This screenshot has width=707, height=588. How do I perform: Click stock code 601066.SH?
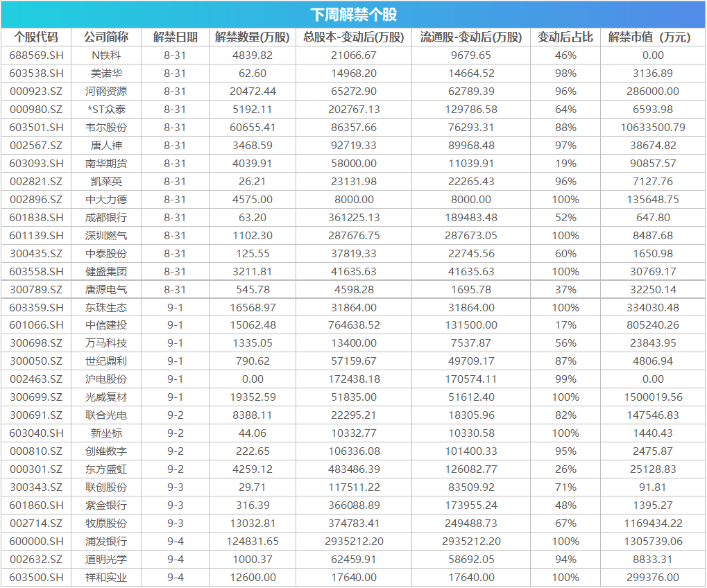click(36, 325)
